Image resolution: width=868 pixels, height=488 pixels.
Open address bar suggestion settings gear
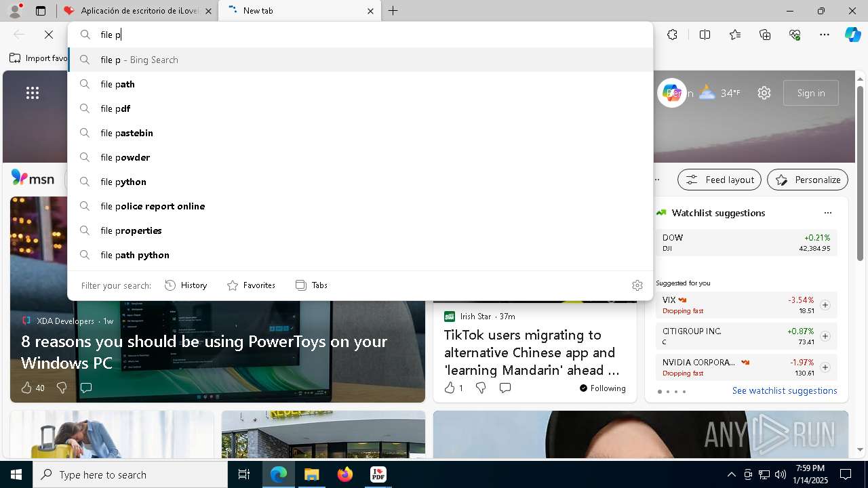(x=637, y=285)
